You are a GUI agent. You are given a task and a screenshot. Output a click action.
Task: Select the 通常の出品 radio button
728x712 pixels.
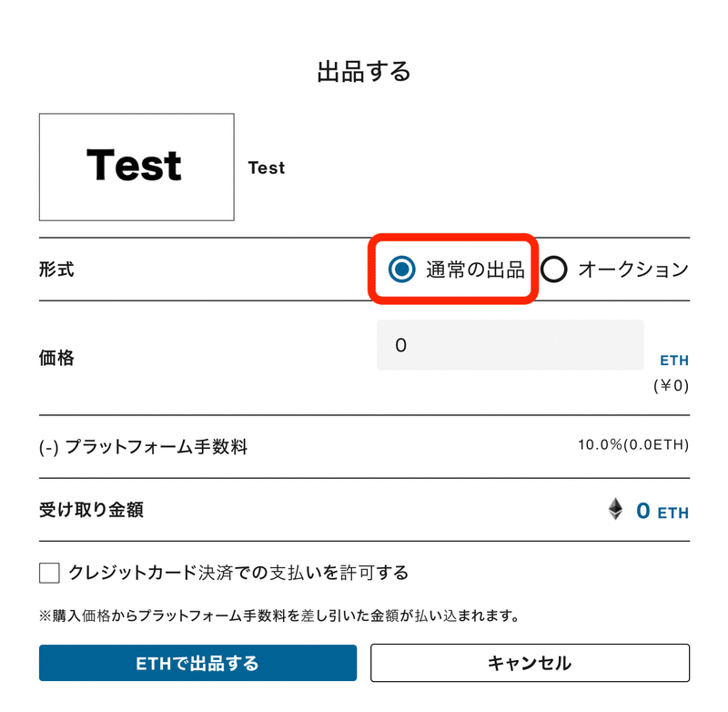401,269
